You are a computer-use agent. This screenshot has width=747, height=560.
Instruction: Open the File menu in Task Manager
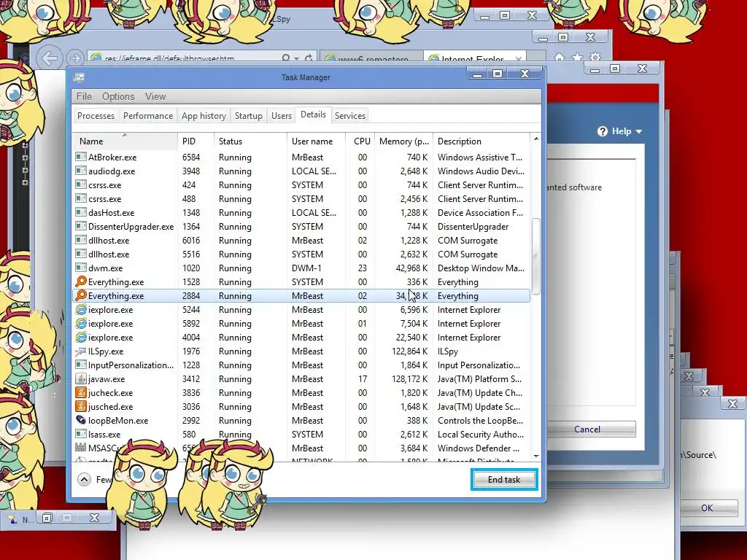pos(84,96)
